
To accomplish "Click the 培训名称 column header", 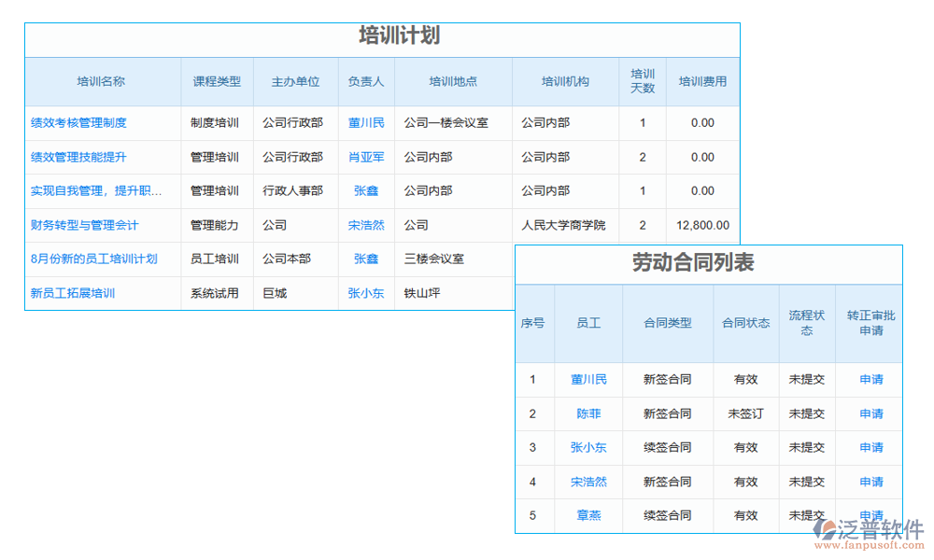I will point(100,81).
